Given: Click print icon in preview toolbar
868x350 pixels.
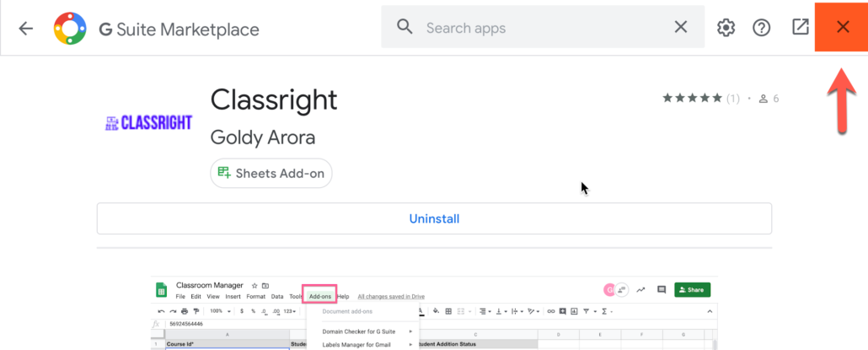Looking at the screenshot, I should click(x=185, y=311).
